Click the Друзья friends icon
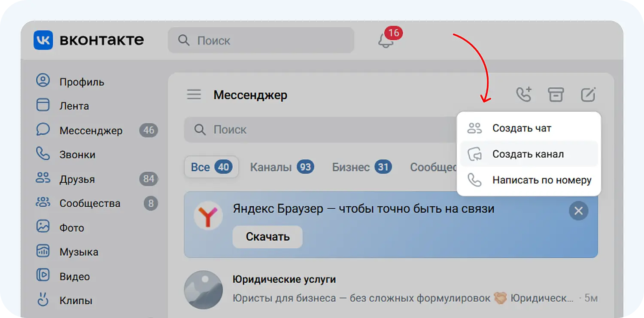Screen dimensions: 644x318 (43, 178)
